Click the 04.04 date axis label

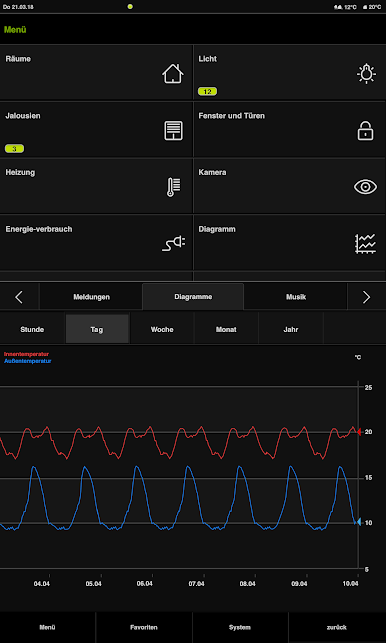tap(42, 584)
